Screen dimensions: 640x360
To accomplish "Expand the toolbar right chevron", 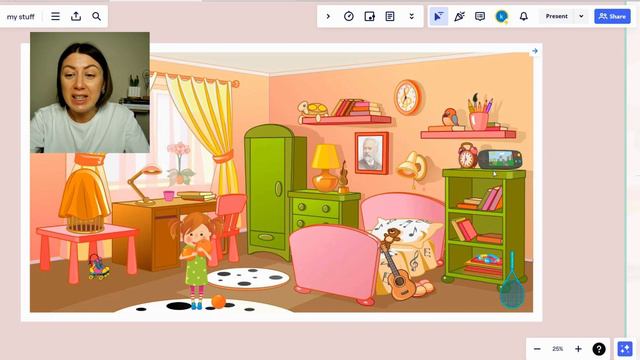I will 328,16.
